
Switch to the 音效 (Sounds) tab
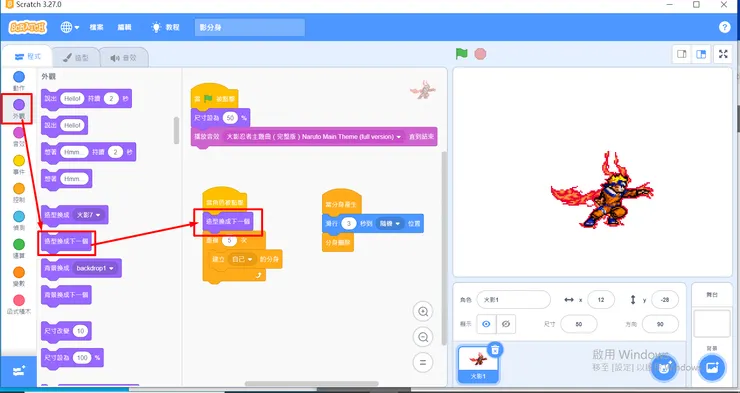pos(124,58)
